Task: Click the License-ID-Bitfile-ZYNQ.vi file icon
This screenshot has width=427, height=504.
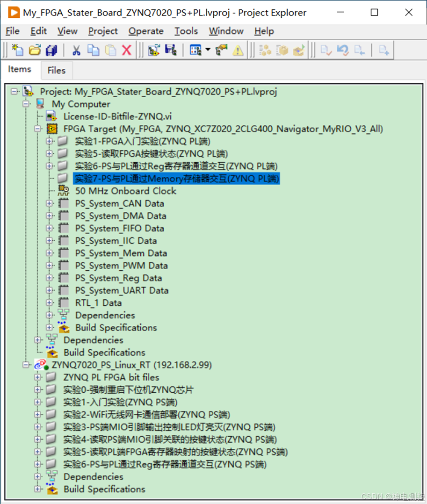Action: pos(51,116)
